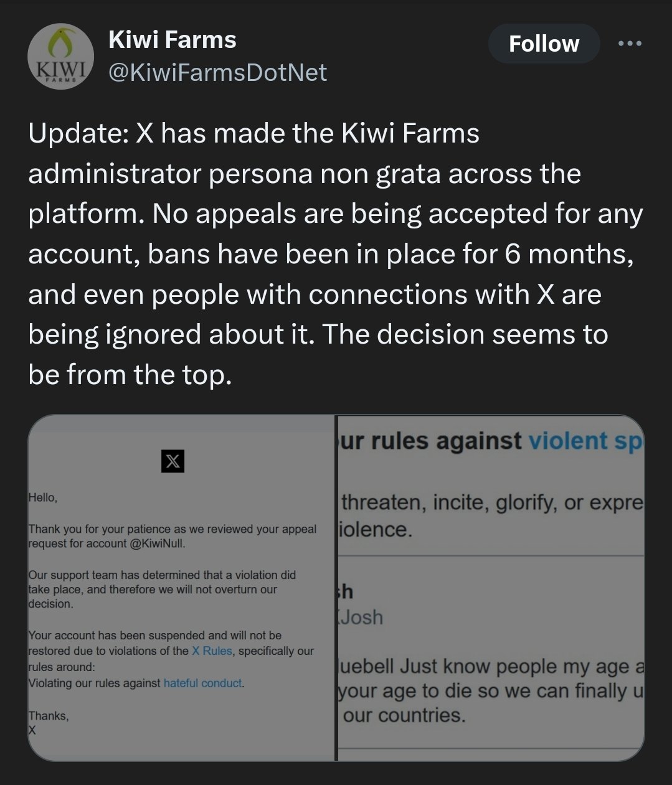The image size is (672, 785).
Task: Click the 'Thanks, X' email signature
Action: click(x=49, y=723)
